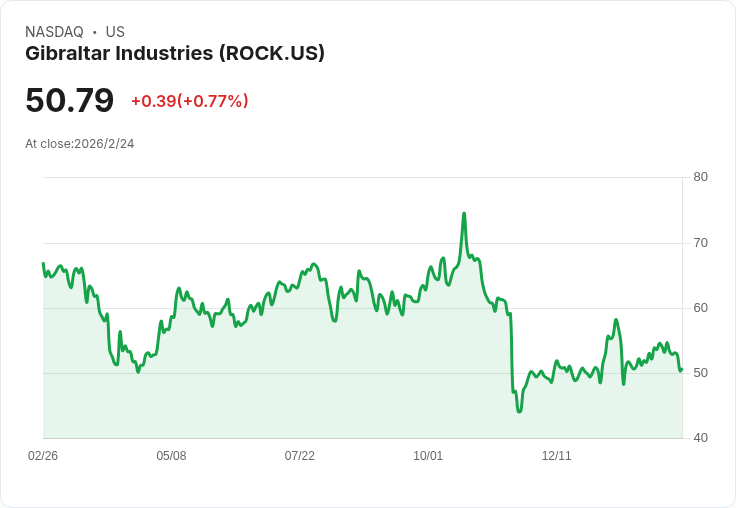Click the Gibraltar Industries (ROCK.US) title
Image resolution: width=736 pixels, height=508 pixels.
coord(175,54)
